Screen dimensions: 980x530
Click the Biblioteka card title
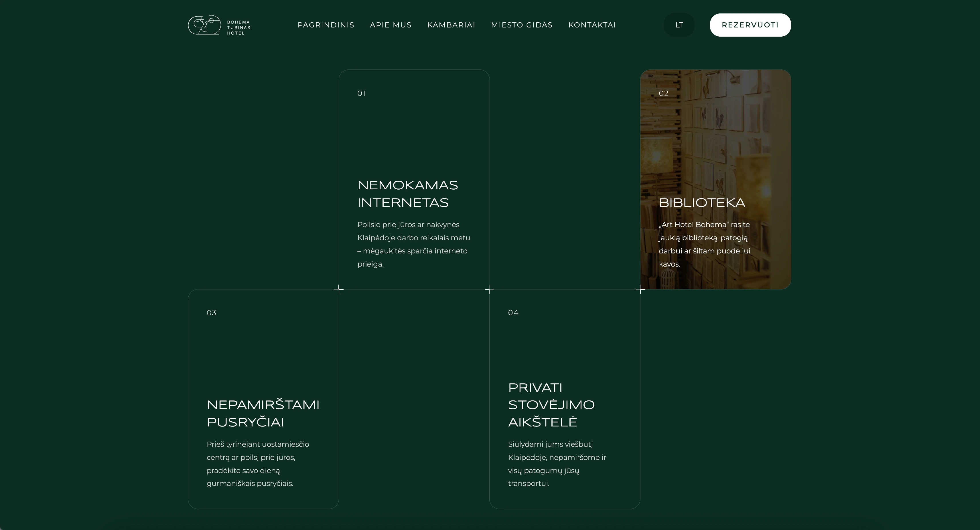click(x=702, y=203)
